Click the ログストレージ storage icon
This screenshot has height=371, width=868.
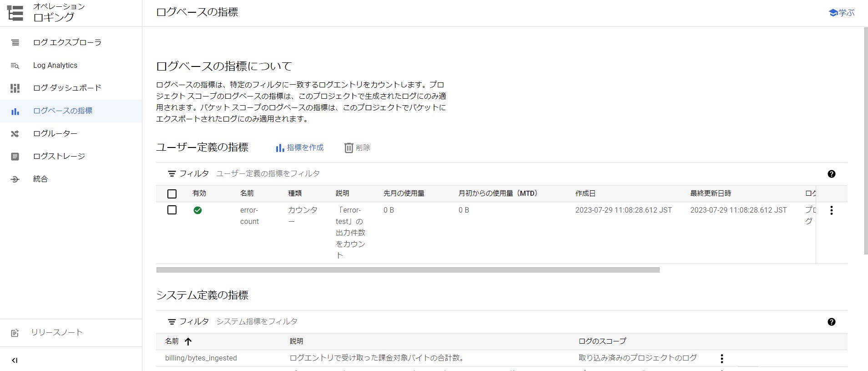coord(15,157)
